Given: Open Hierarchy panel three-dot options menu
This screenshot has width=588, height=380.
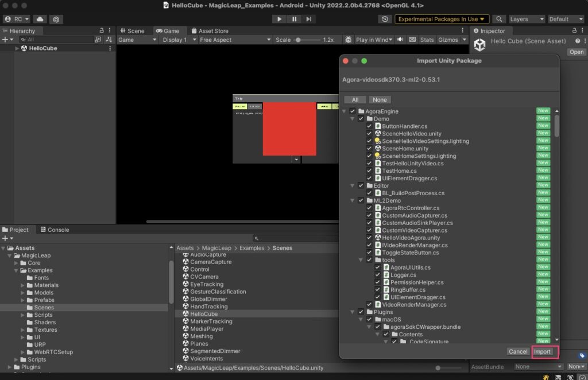Looking at the screenshot, I should click(110, 30).
